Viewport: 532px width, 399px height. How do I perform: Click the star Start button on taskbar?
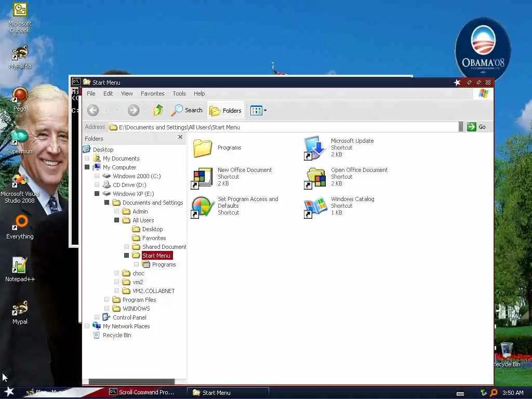[x=9, y=392]
